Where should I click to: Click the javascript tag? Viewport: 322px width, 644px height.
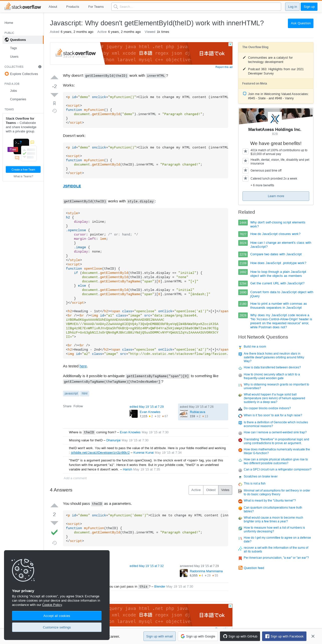click(71, 393)
